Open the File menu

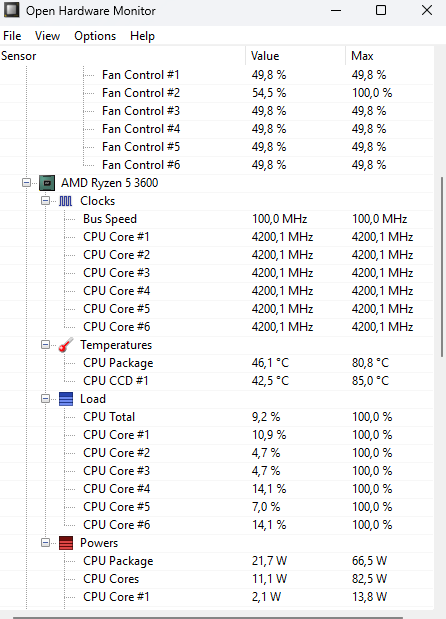pyautogui.click(x=12, y=36)
